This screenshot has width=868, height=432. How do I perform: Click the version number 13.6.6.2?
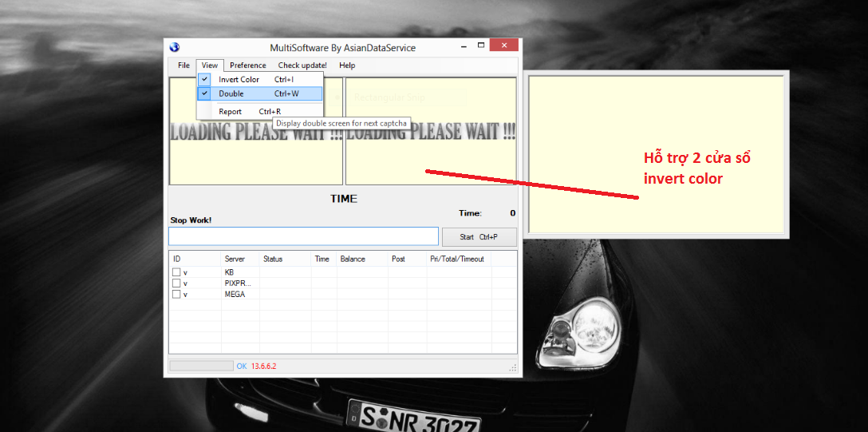(x=263, y=366)
